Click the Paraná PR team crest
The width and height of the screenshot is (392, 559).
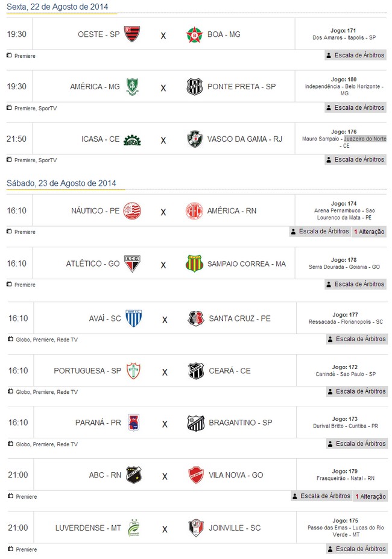(x=133, y=423)
